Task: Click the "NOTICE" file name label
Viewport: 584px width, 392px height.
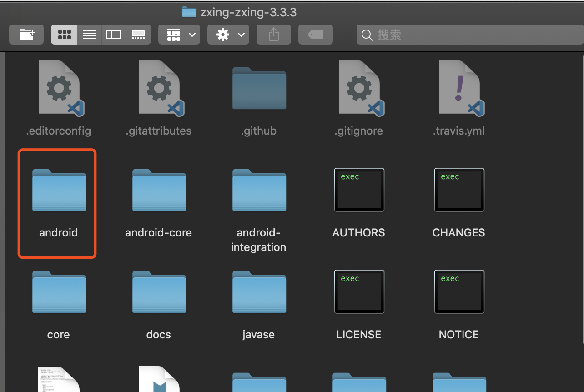Action: (459, 335)
